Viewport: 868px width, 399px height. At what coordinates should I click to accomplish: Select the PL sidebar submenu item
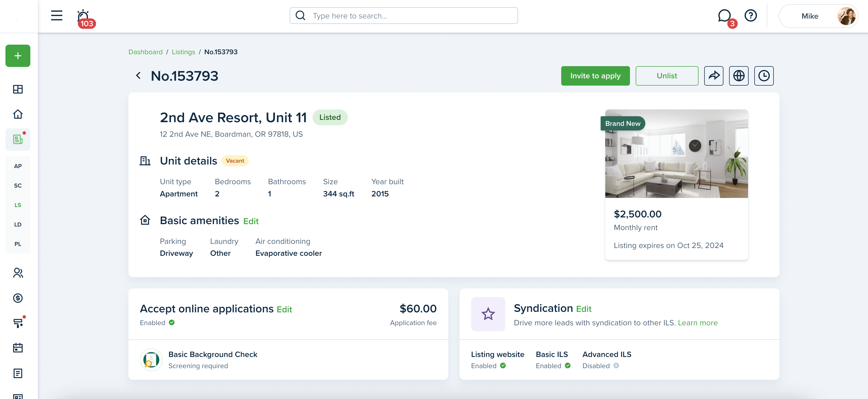(x=18, y=244)
